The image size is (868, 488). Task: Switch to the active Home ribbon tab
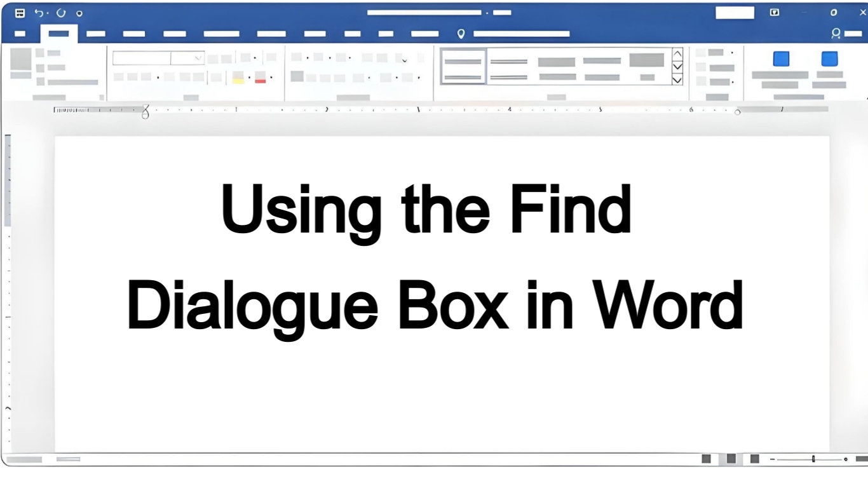coord(59,34)
